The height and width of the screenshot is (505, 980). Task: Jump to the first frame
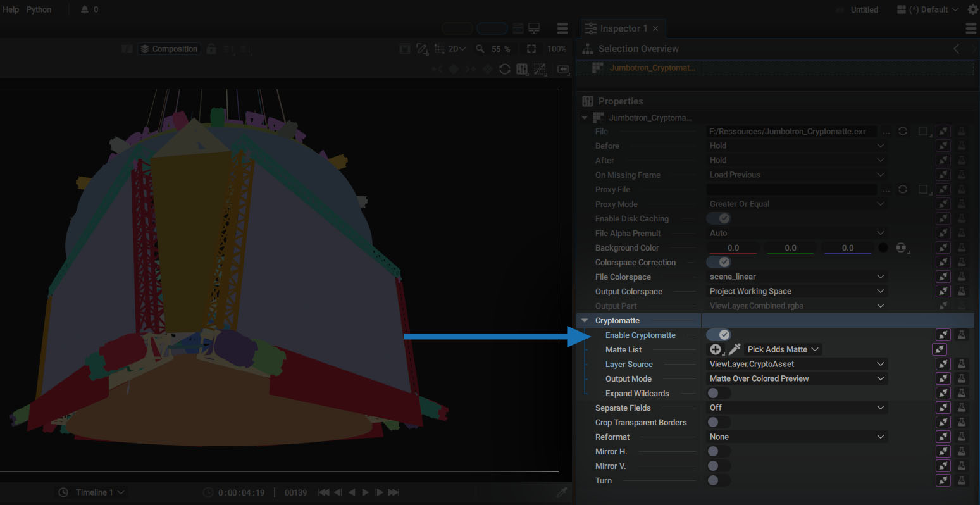click(323, 492)
